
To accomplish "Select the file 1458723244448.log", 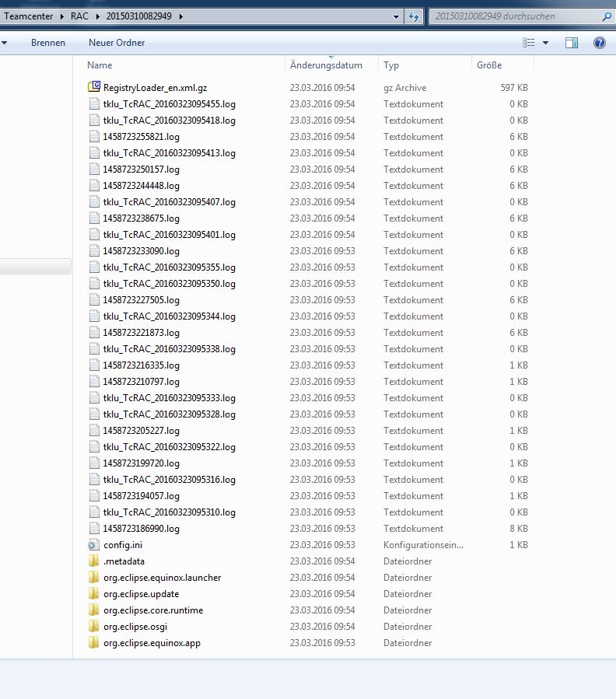I will pyautogui.click(x=142, y=186).
